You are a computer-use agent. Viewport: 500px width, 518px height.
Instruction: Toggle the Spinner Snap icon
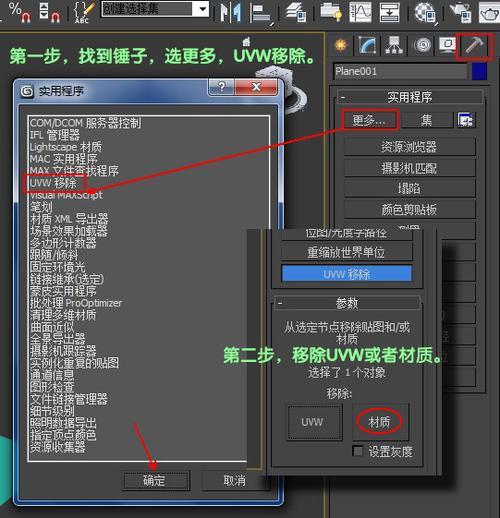pyautogui.click(x=49, y=12)
